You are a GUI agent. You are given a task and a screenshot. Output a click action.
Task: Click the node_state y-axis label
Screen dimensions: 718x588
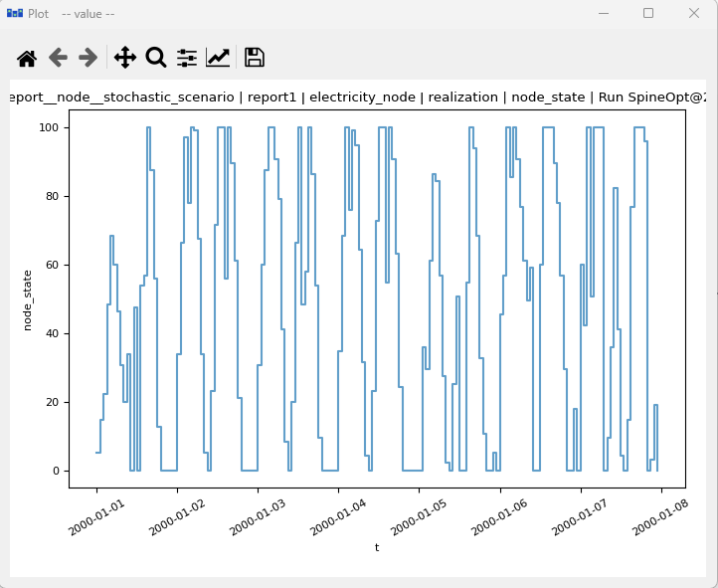pos(28,299)
